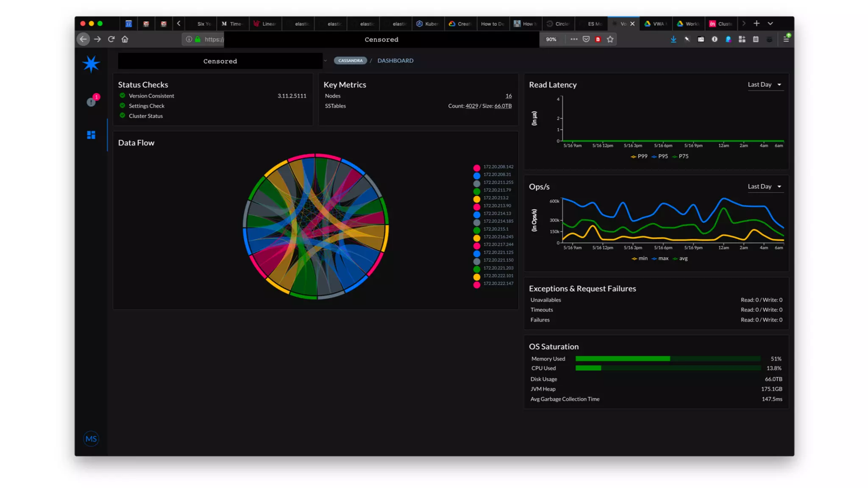Go to browser home page
This screenshot has width=868, height=488.
pos(125,39)
